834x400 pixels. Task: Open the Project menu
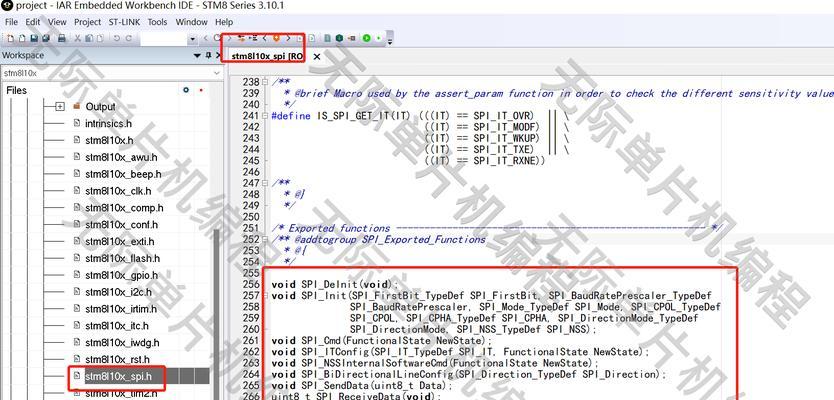click(x=87, y=22)
